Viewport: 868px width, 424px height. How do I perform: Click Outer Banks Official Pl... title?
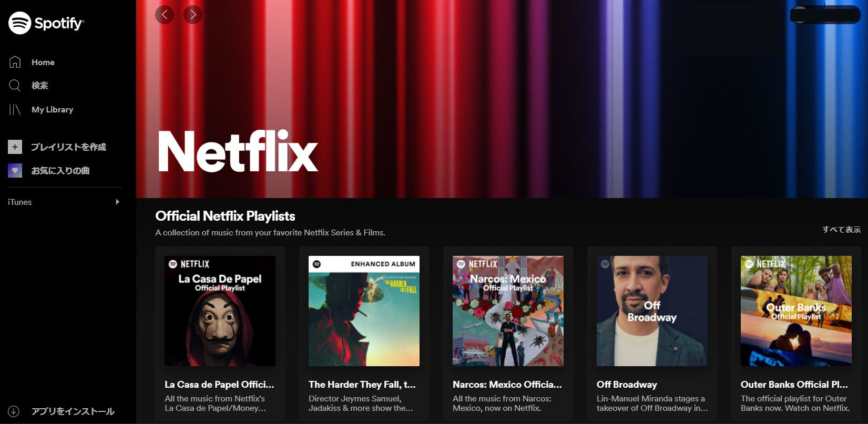794,385
